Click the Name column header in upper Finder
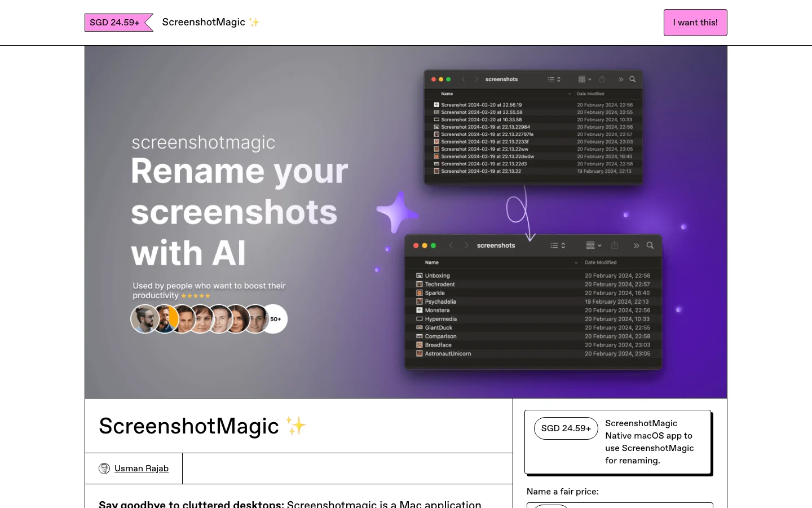Image resolution: width=812 pixels, height=508 pixels. coord(447,94)
